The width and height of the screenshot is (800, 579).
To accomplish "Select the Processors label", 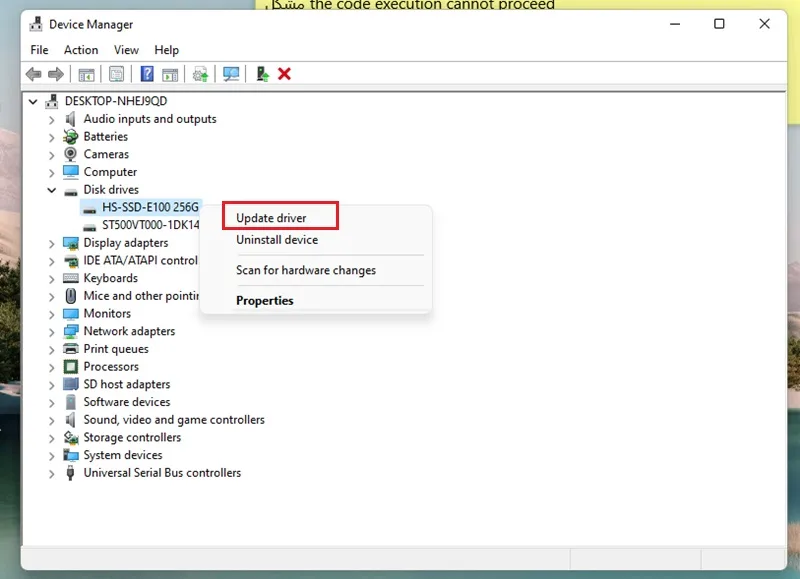I will click(111, 367).
